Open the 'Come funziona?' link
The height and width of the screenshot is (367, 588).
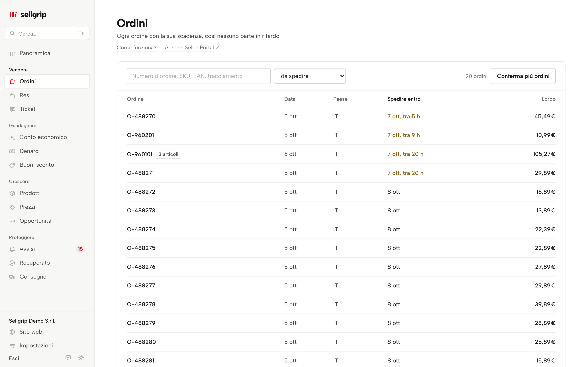136,47
